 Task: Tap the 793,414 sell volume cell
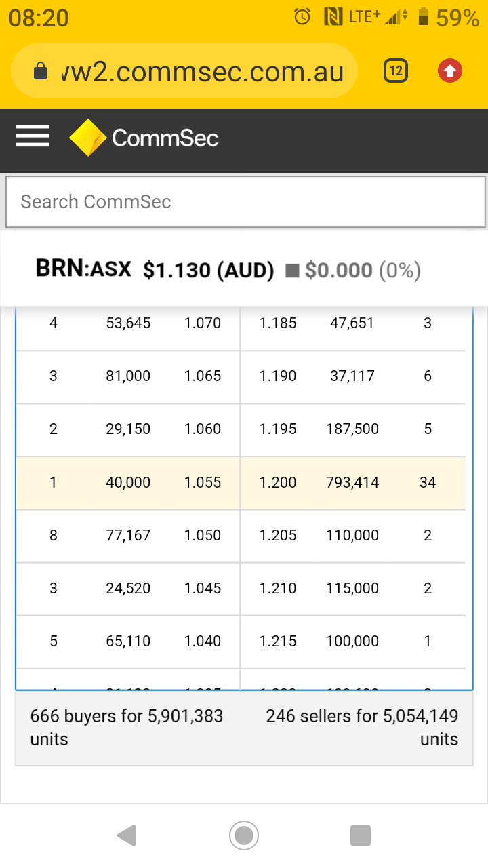[352, 483]
